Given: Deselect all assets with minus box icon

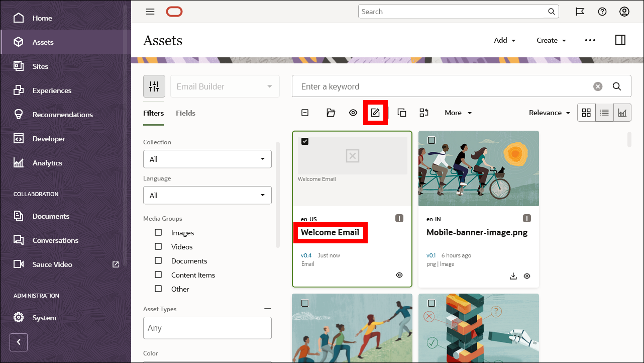Looking at the screenshot, I should click(x=305, y=113).
